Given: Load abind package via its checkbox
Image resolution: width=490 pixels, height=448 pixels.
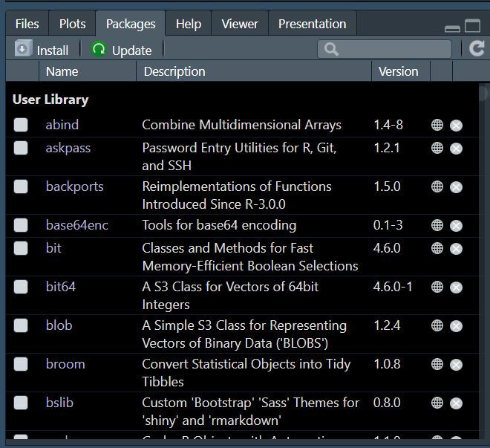Looking at the screenshot, I should (x=21, y=125).
